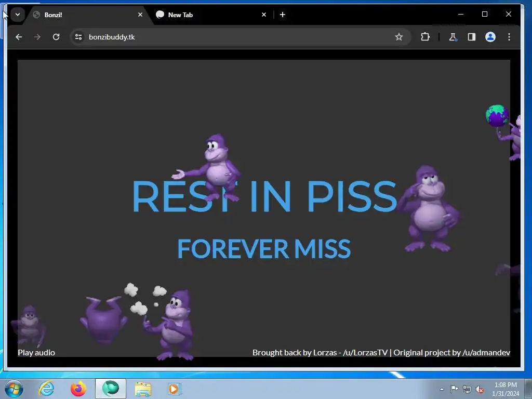Open the Chrome profile avatar

pos(490,37)
